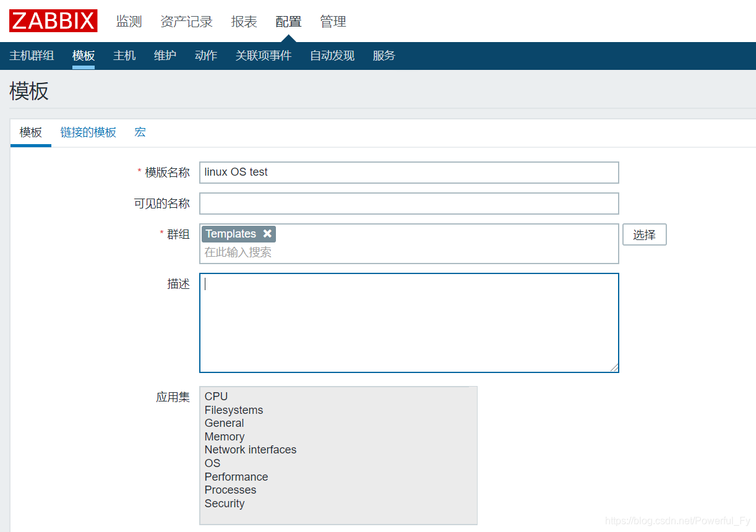The height and width of the screenshot is (532, 756).
Task: Switch to the 链接的模板 tab
Action: click(88, 132)
